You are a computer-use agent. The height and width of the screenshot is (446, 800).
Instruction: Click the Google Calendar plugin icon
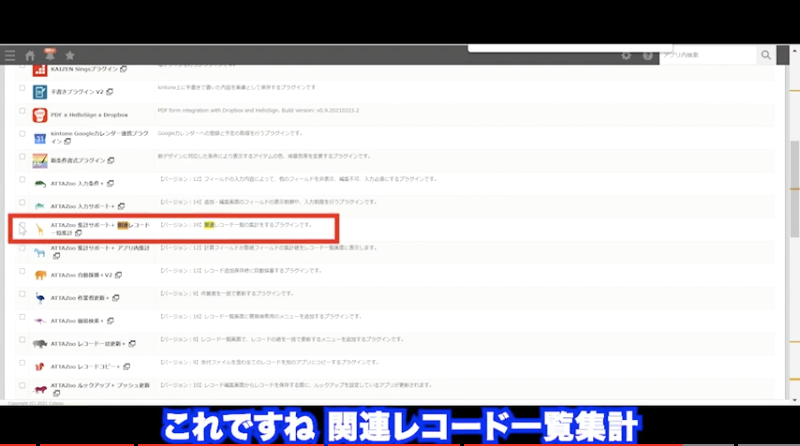[x=40, y=137]
